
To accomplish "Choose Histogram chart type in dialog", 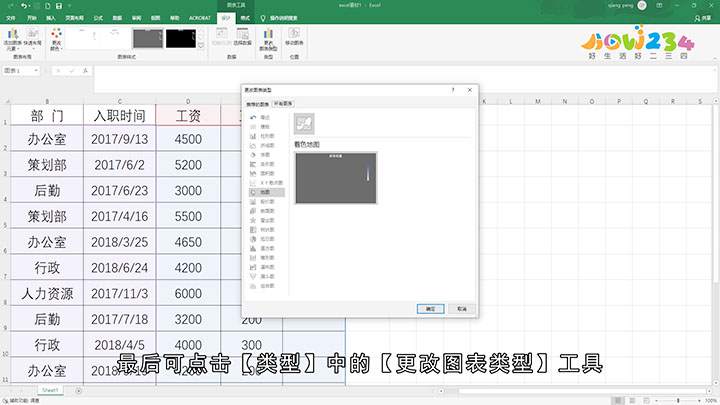I will (266, 248).
